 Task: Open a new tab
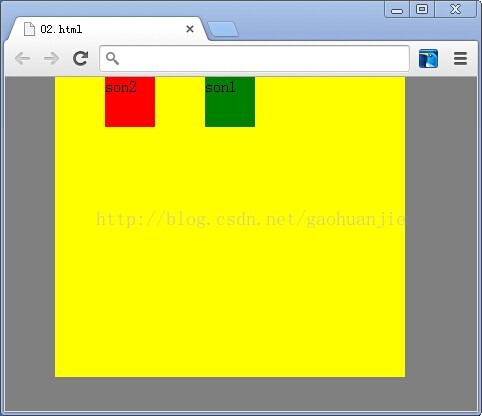(223, 30)
